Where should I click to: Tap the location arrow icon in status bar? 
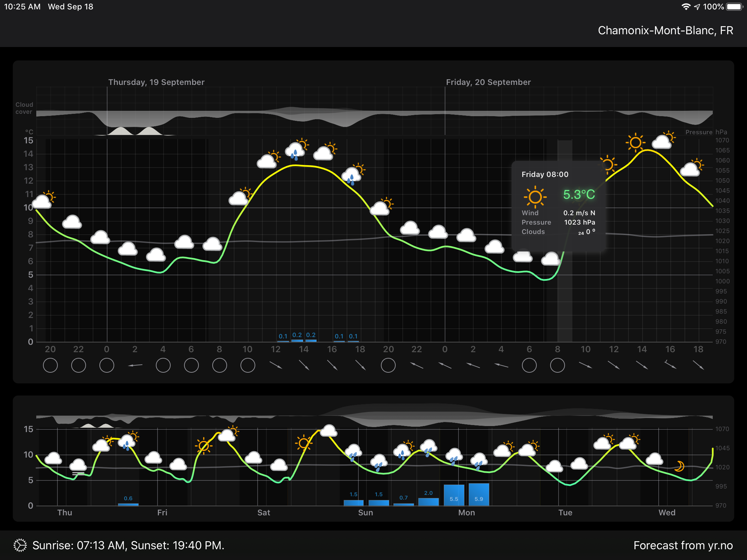point(697,7)
